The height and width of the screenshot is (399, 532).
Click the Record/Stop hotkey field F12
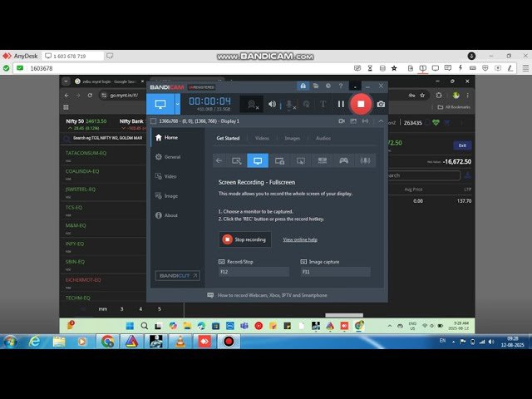coord(254,272)
